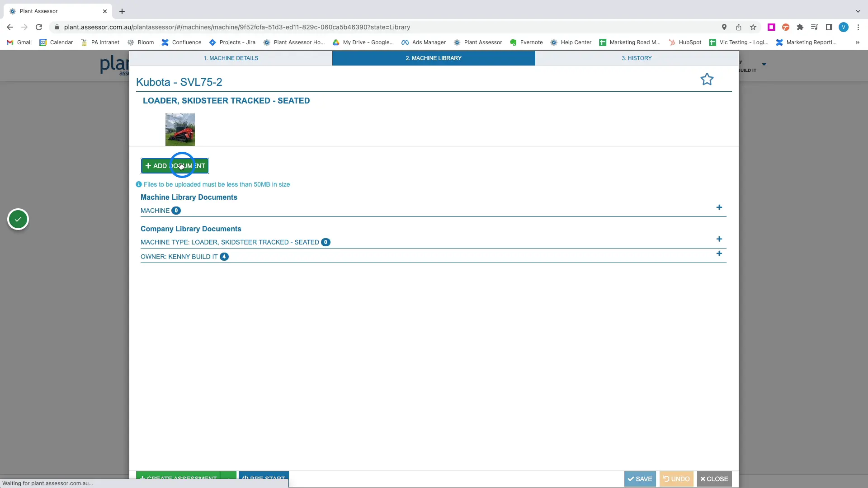Click the address bar URL field
The height and width of the screenshot is (488, 868).
(384, 27)
